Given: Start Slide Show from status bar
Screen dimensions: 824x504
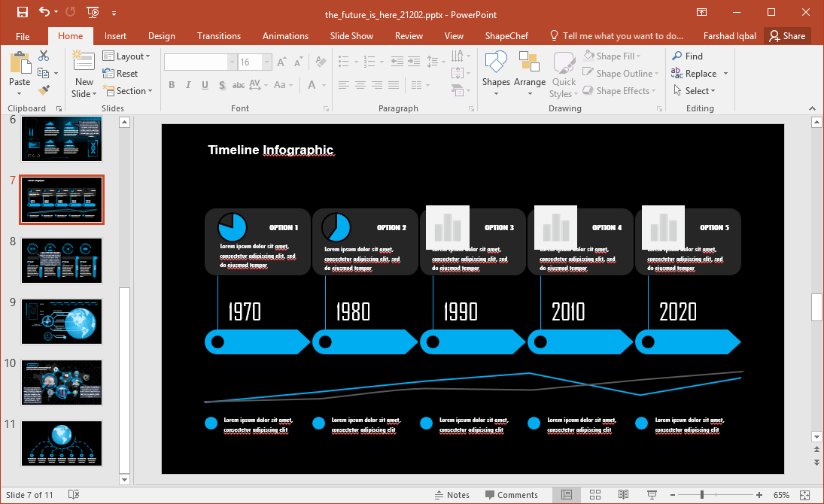Looking at the screenshot, I should (x=652, y=495).
